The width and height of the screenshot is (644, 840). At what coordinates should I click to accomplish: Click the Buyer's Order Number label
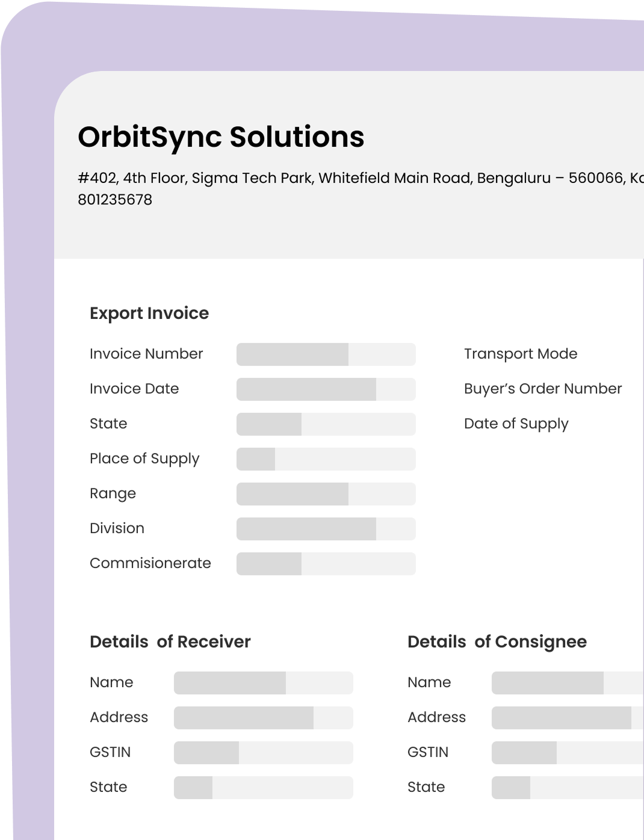[542, 389]
